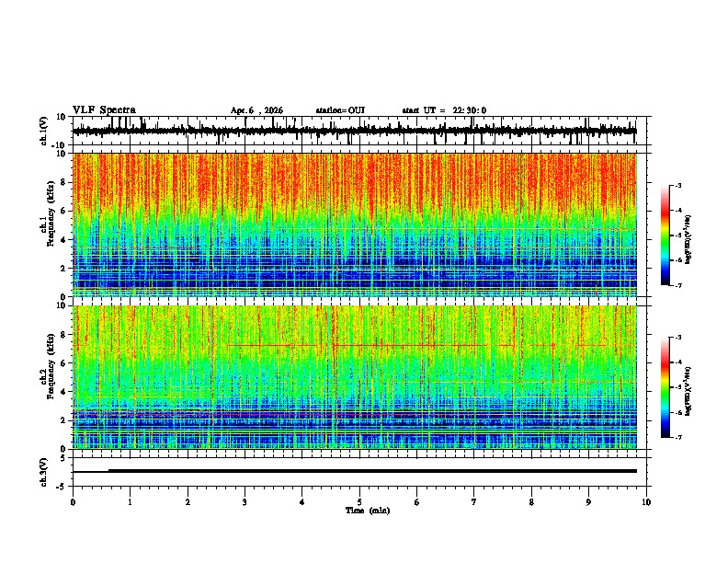Click the "ch.1(V)" waveform axis label

[44, 131]
